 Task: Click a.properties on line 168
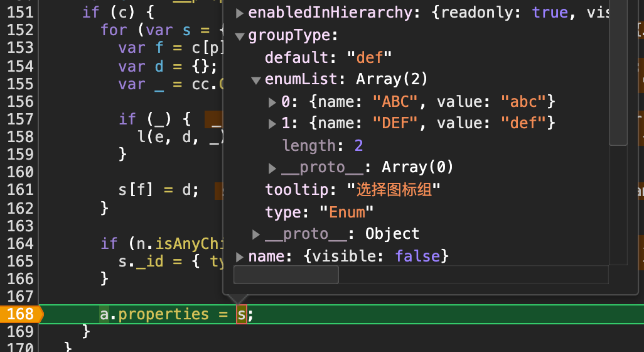tap(154, 314)
